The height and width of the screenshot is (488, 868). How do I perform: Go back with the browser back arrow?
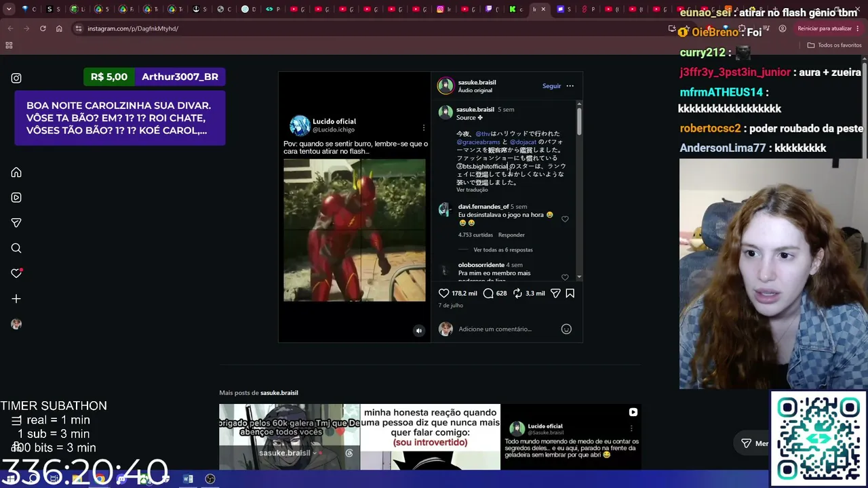click(10, 28)
